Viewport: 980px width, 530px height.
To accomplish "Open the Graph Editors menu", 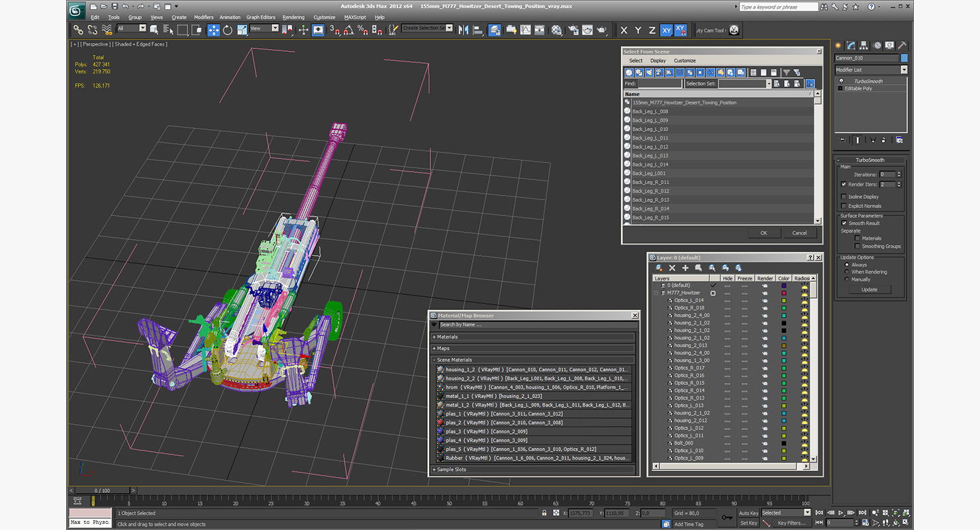I will click(261, 17).
